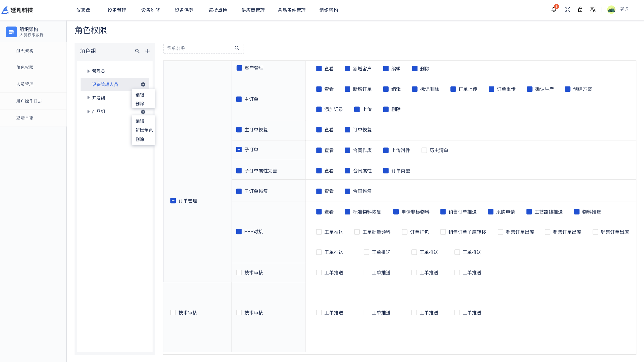The image size is (644, 362).
Task: Click the 延凡 user avatar
Action: pyautogui.click(x=611, y=10)
